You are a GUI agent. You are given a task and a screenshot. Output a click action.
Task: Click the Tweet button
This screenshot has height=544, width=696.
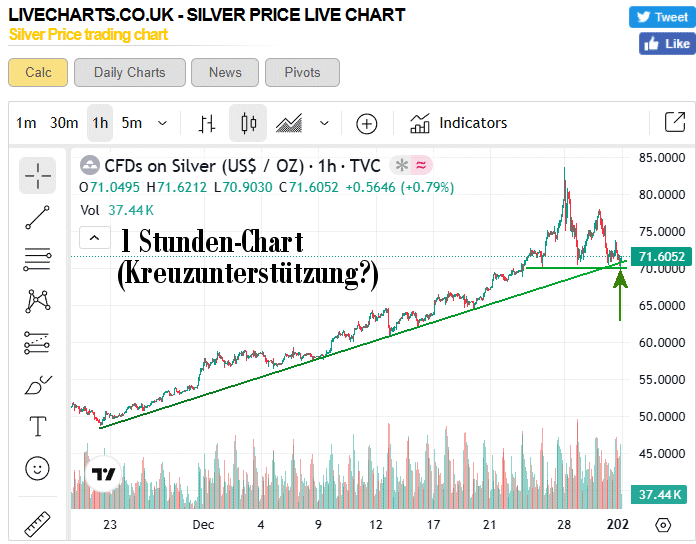point(660,17)
